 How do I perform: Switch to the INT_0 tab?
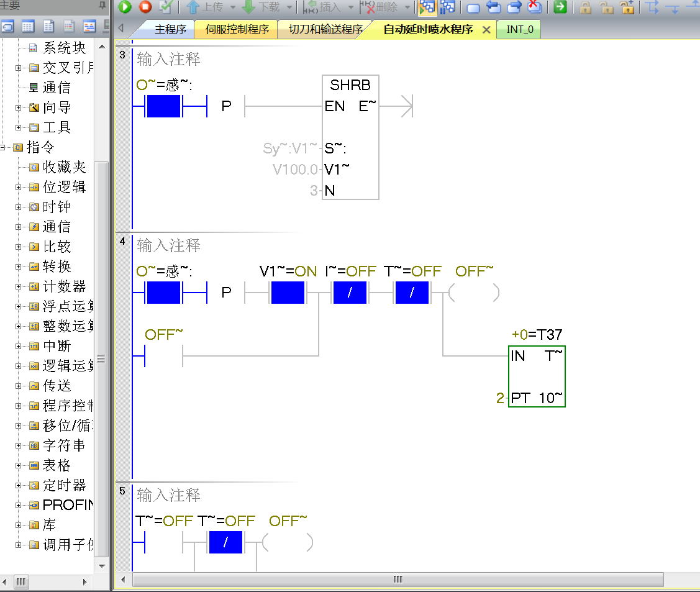click(519, 29)
